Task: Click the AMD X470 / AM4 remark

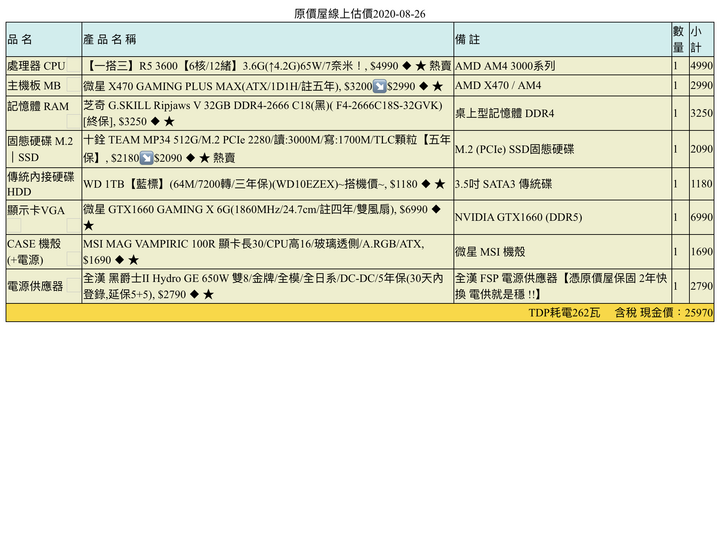Action: 498,85
